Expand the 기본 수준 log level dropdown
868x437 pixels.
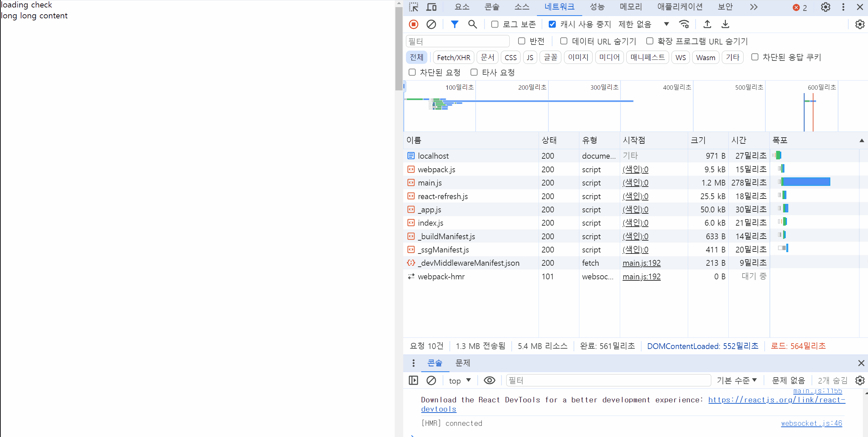point(736,381)
